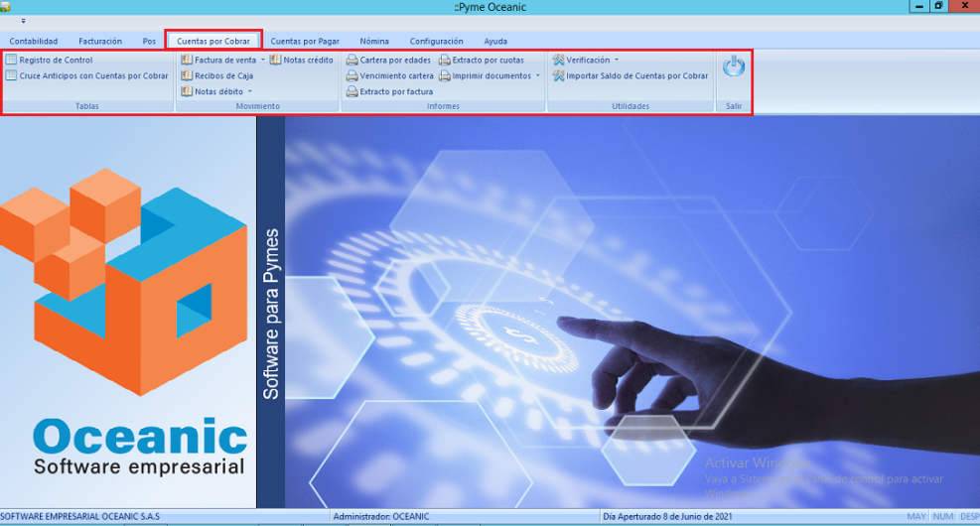Click Cruce Anticipos con Cuentas por Cobrar icon
Image resolution: width=980 pixels, height=526 pixels.
click(x=11, y=75)
